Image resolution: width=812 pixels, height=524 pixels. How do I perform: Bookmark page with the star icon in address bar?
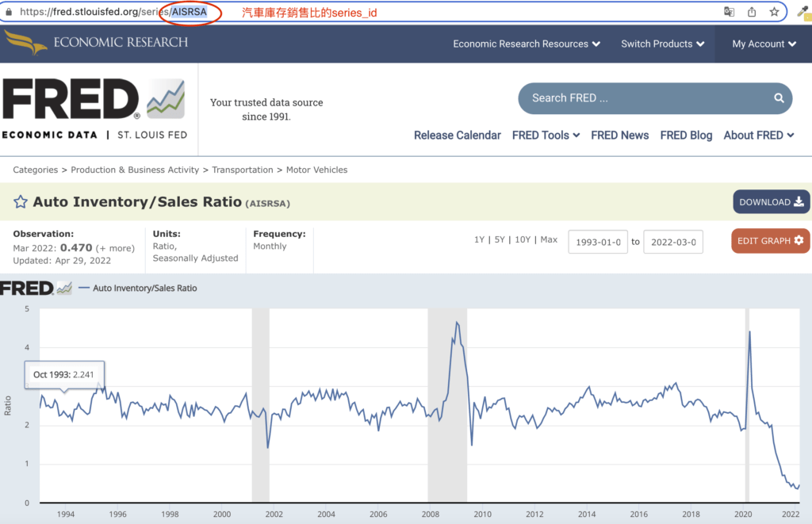[x=774, y=12]
